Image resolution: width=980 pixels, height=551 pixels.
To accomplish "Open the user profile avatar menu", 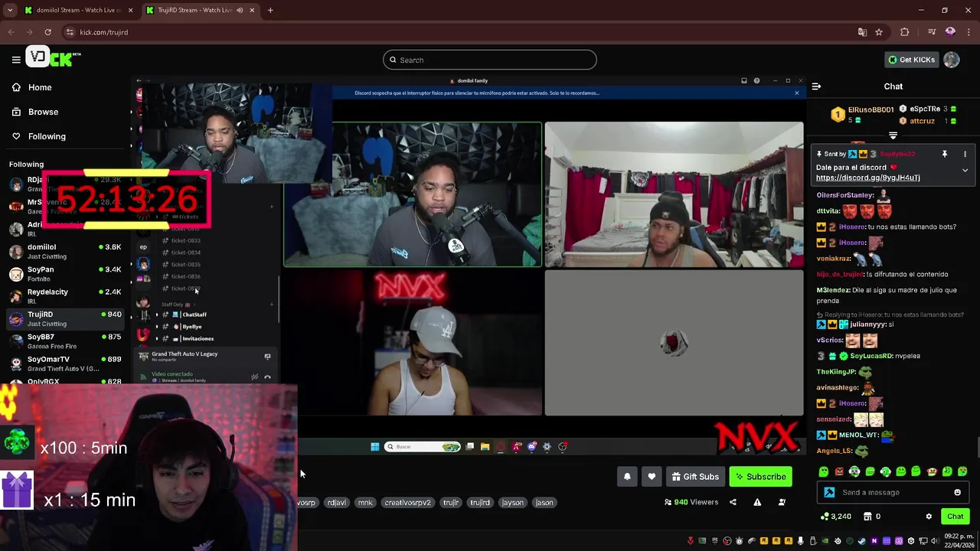I will click(952, 60).
